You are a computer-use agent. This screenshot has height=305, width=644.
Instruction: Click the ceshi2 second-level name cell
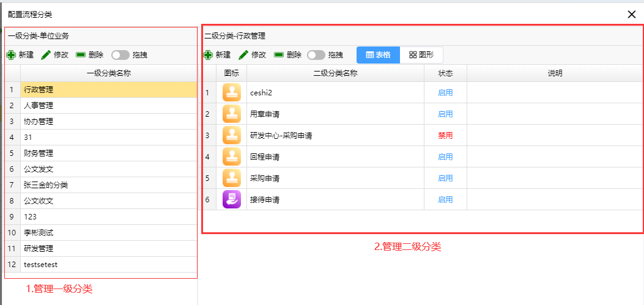pos(336,93)
